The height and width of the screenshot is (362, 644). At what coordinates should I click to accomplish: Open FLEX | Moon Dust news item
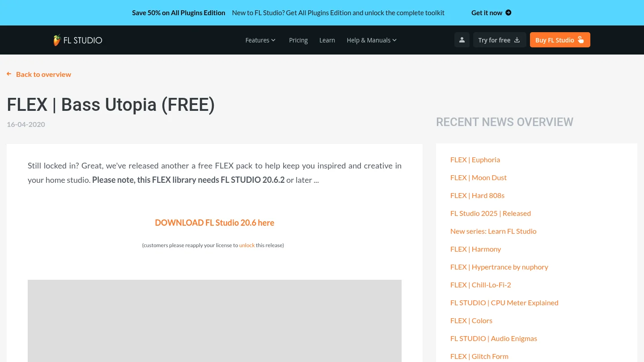coord(479,177)
